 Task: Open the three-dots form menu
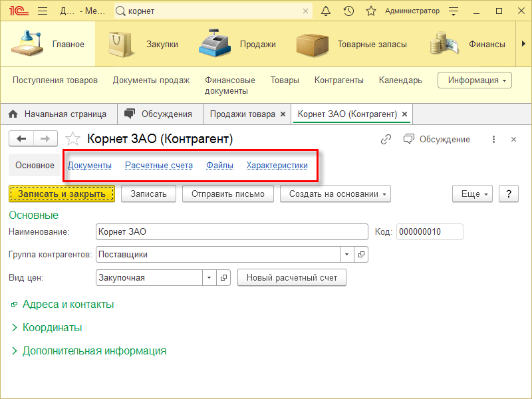point(493,139)
